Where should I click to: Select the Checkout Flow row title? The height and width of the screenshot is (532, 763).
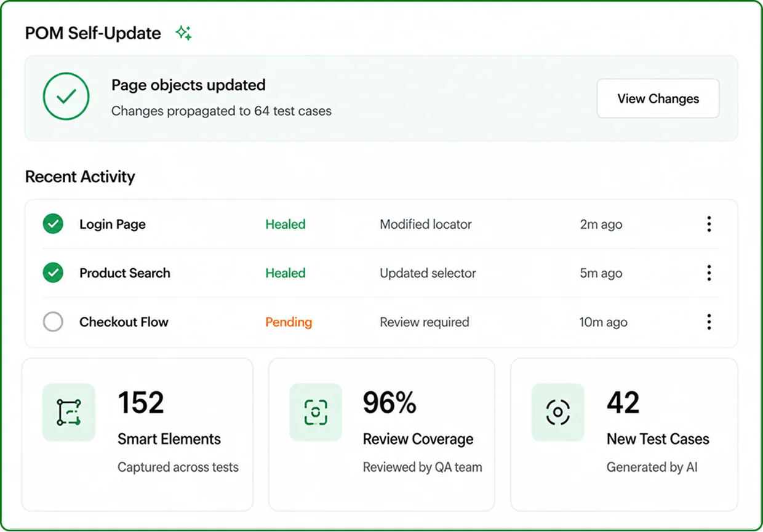coord(124,322)
